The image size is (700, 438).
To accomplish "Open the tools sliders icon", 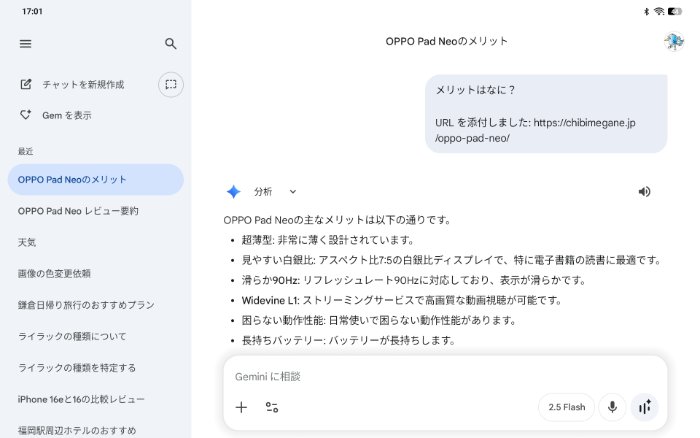I will tap(272, 407).
